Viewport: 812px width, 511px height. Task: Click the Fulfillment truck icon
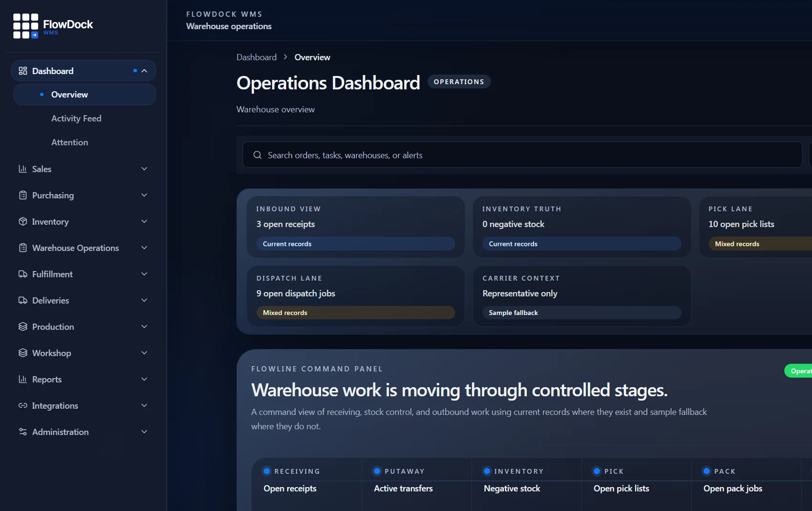point(22,274)
